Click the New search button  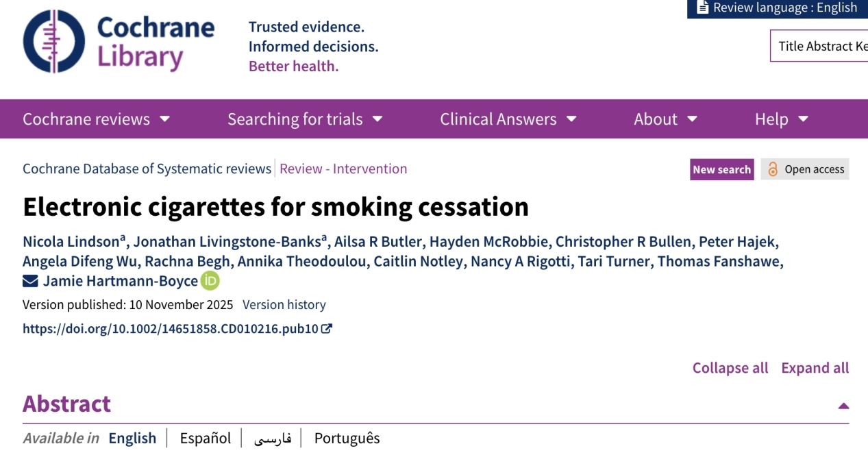[x=721, y=169]
